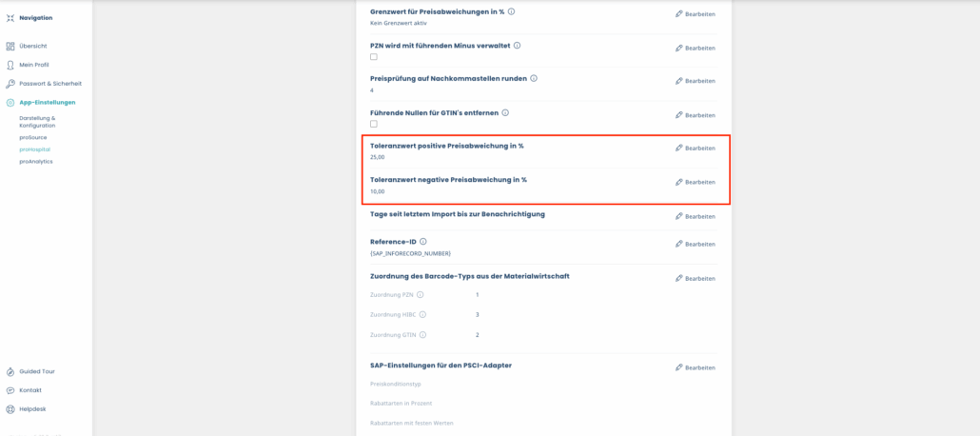980x436 pixels.
Task: Click the key icon for Passwort & Sicherheit
Action: click(10, 84)
